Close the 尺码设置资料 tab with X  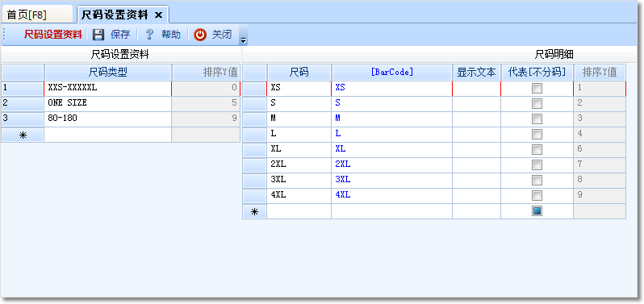click(158, 15)
